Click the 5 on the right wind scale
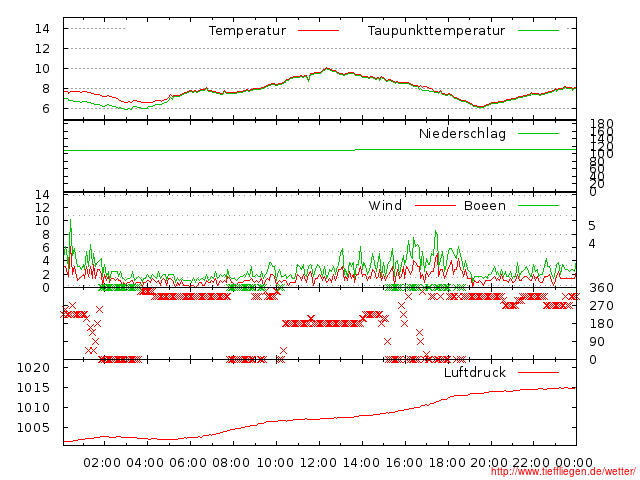The height and width of the screenshot is (480, 640). [592, 226]
